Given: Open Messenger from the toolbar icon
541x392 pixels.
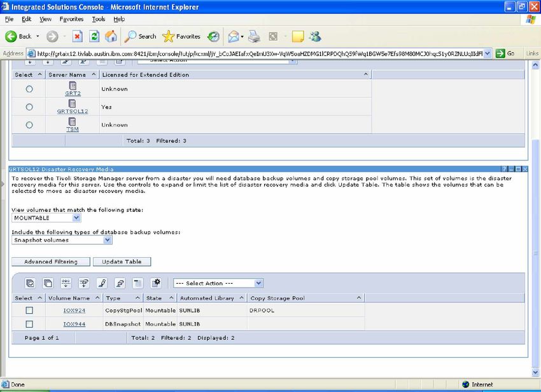Looking at the screenshot, I should tap(315, 36).
